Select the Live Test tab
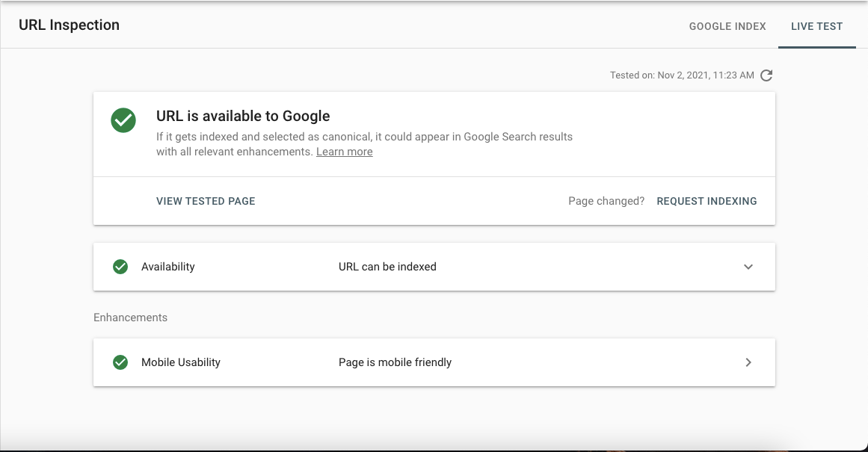The image size is (868, 452). [x=816, y=26]
